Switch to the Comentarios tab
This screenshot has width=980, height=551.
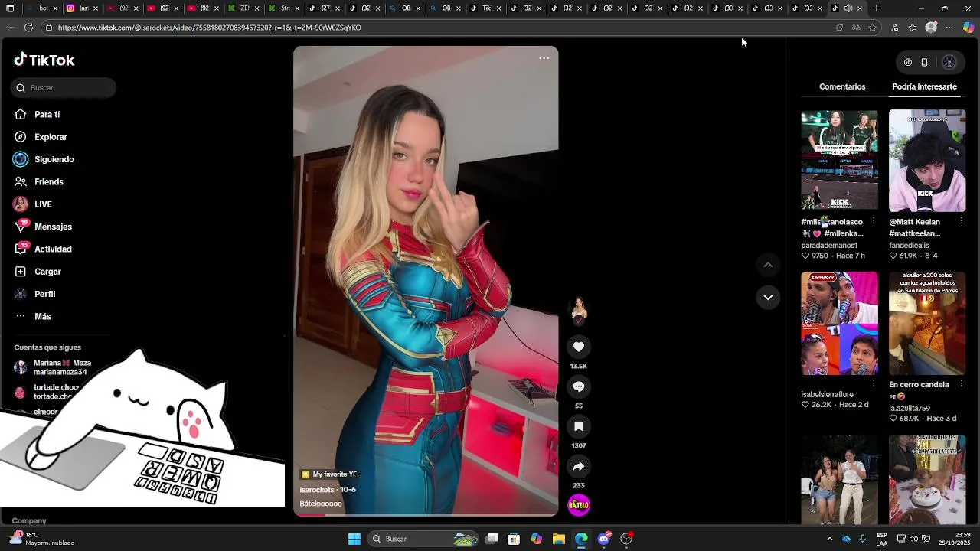point(842,87)
